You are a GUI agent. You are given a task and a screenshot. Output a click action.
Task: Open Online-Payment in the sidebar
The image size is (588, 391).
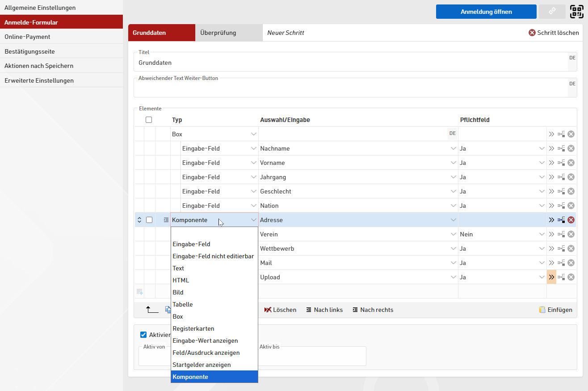27,37
